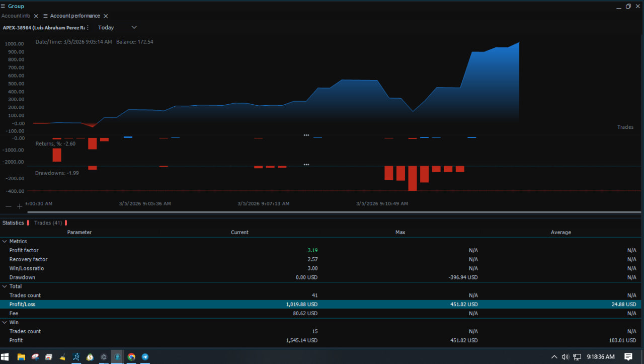Open Google Chrome from the taskbar
The width and height of the screenshot is (644, 364).
tap(131, 357)
